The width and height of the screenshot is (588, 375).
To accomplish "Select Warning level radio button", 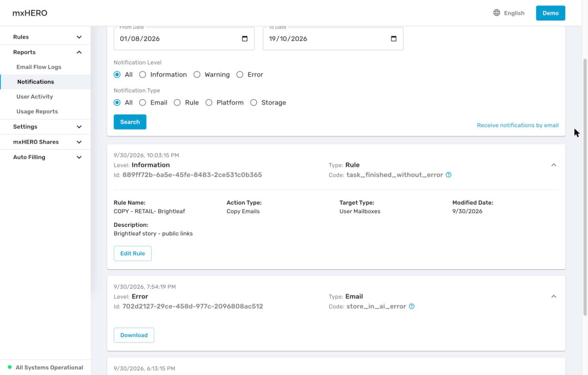I will (197, 74).
